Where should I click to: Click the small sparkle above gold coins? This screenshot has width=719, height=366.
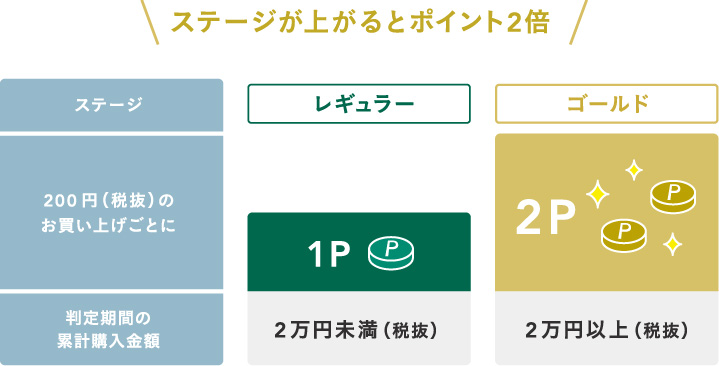coord(634,170)
